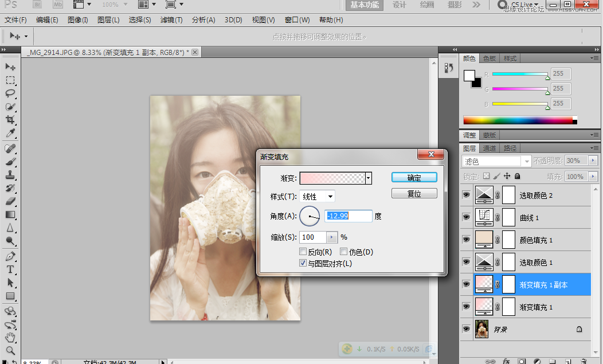Hide the 渐变填充 1 副本 layer
The height and width of the screenshot is (364, 603).
point(466,284)
